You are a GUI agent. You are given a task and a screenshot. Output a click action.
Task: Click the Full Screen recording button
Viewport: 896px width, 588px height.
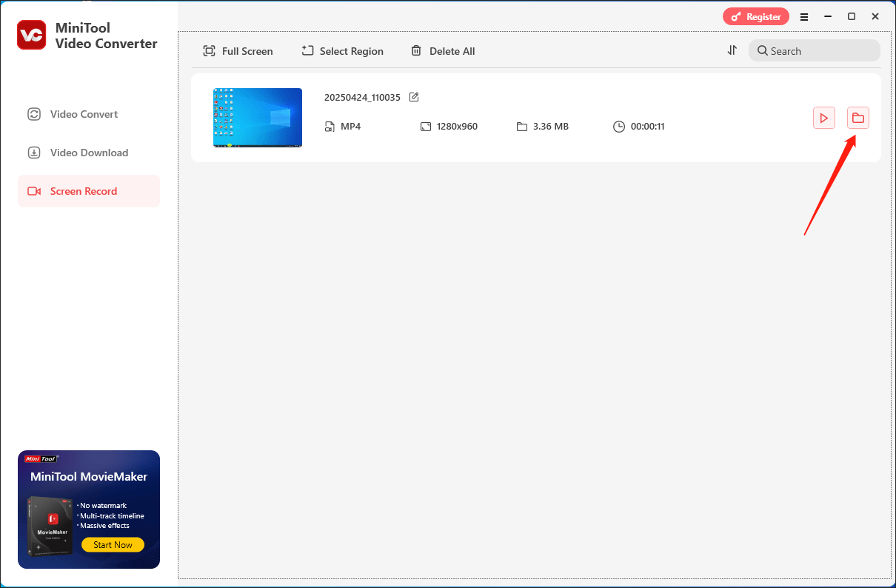(238, 51)
